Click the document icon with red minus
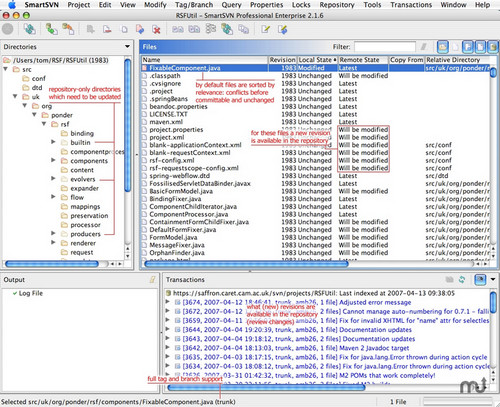Screen dimensions: 500x407 coord(107,29)
